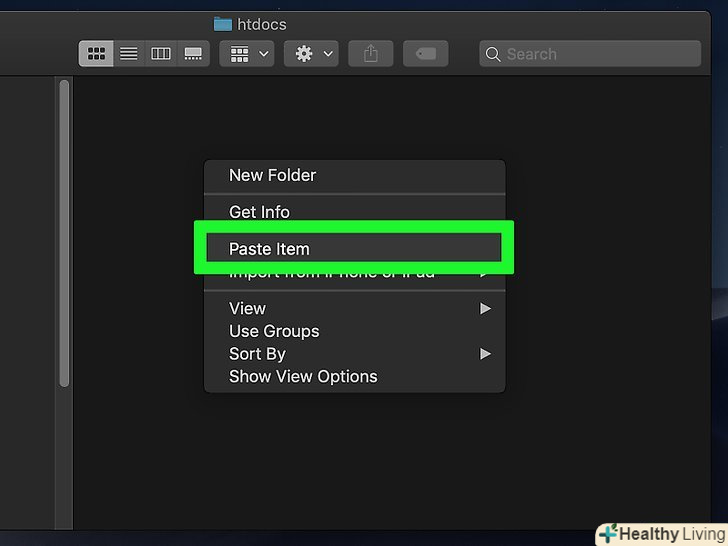Open the View submenu
Screen dimensions: 728x546
point(355,308)
